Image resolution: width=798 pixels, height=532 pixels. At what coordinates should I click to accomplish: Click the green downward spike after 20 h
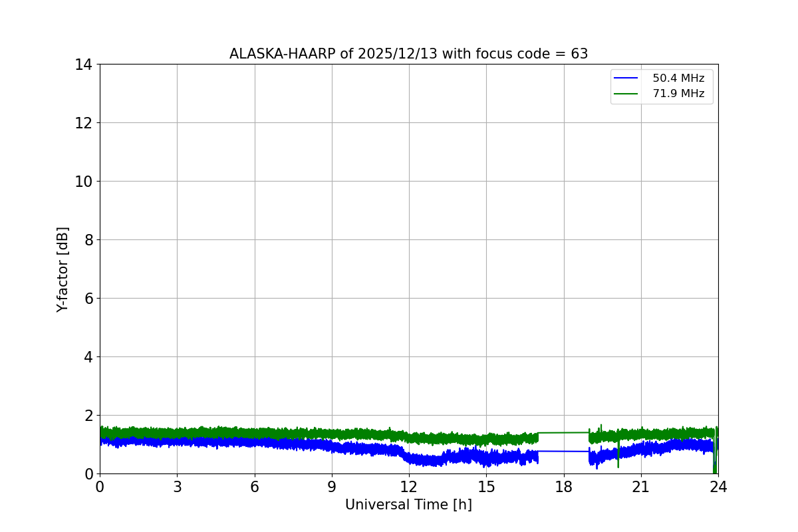618,454
